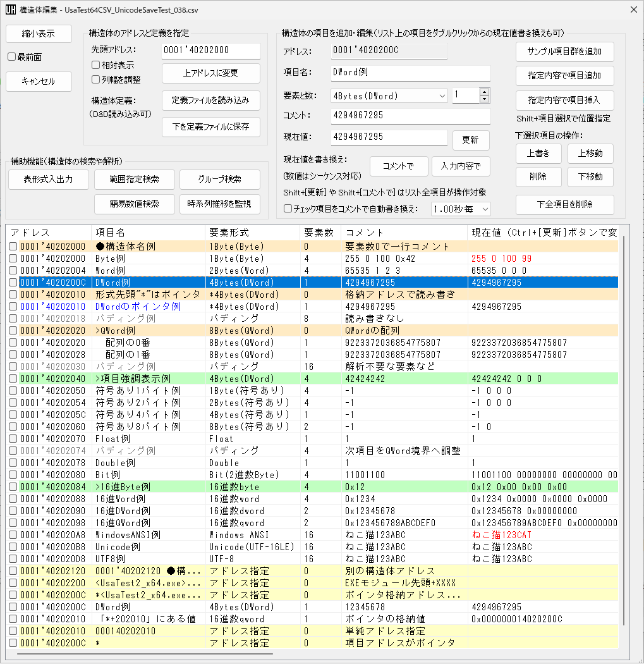644x664 pixels.
Task: Open the 要素と数 type dropdown
Action: [x=389, y=96]
